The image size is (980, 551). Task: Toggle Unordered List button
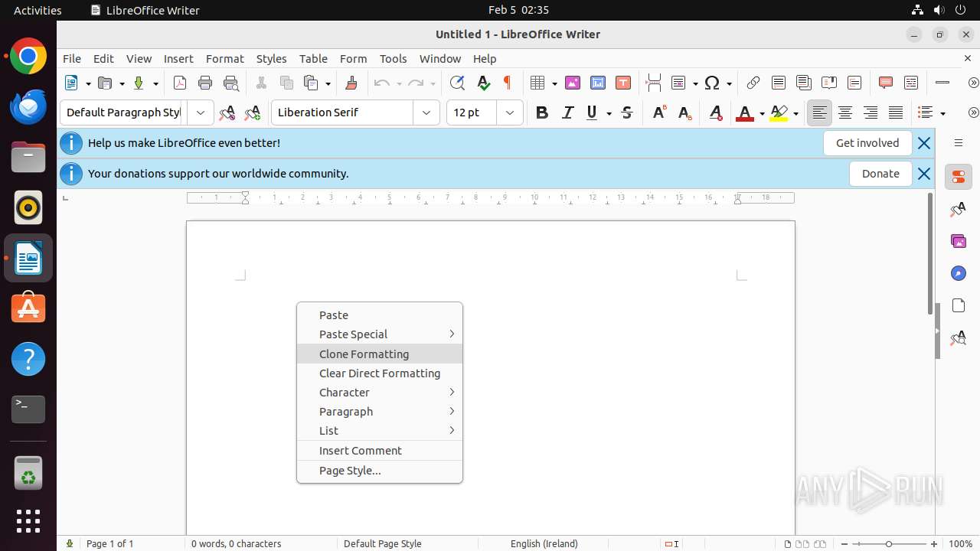tap(925, 112)
